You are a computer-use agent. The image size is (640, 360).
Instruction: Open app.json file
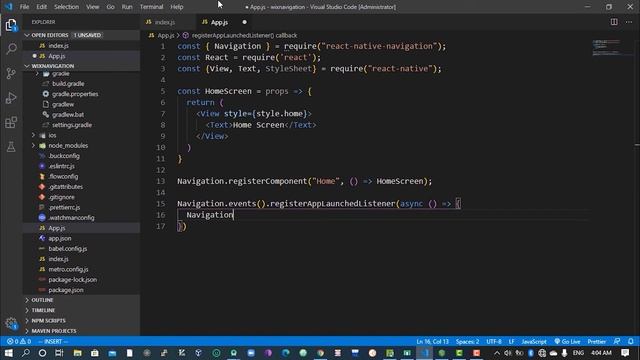pos(60,238)
